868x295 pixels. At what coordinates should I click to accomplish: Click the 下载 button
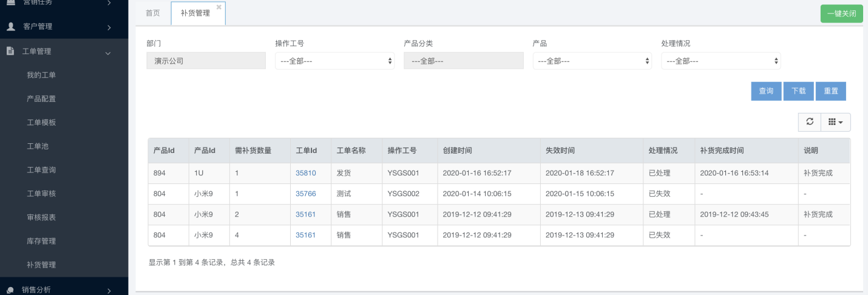798,91
